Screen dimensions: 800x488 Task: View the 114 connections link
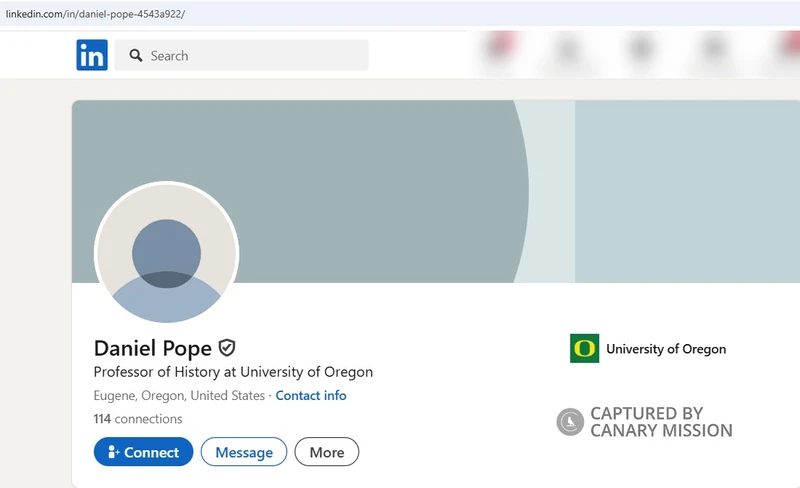(x=138, y=419)
